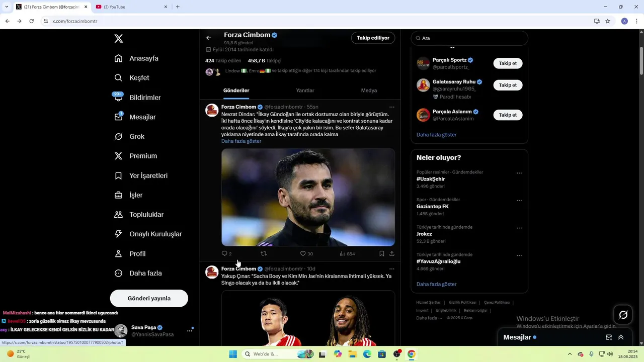Open Topluluklar communities

[139, 215]
